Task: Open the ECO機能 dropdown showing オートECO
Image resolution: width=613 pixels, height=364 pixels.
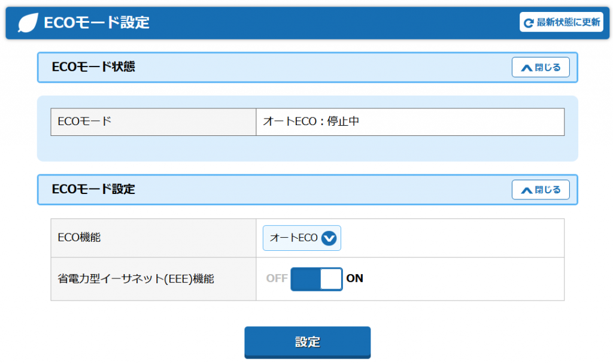Action: (295, 238)
